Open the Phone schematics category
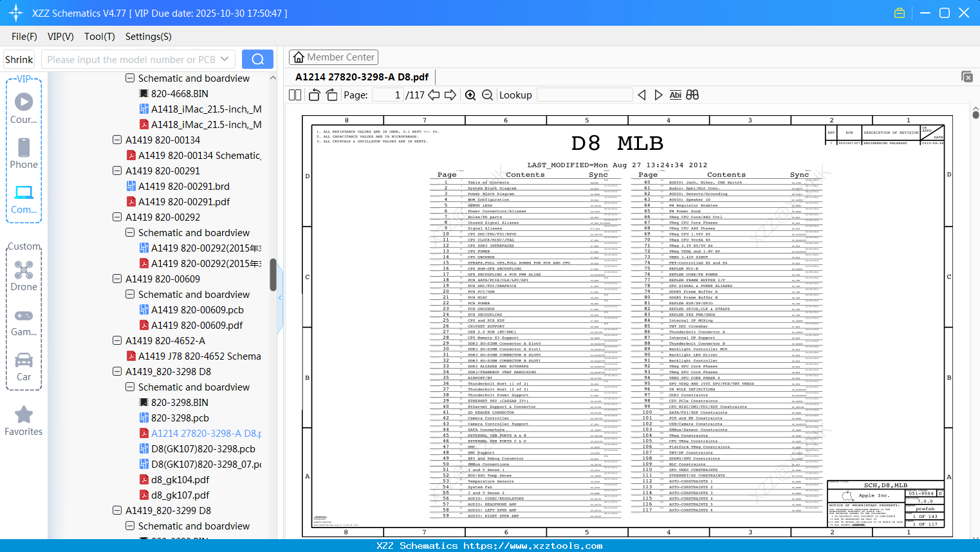Image resolution: width=980 pixels, height=552 pixels. (24, 153)
